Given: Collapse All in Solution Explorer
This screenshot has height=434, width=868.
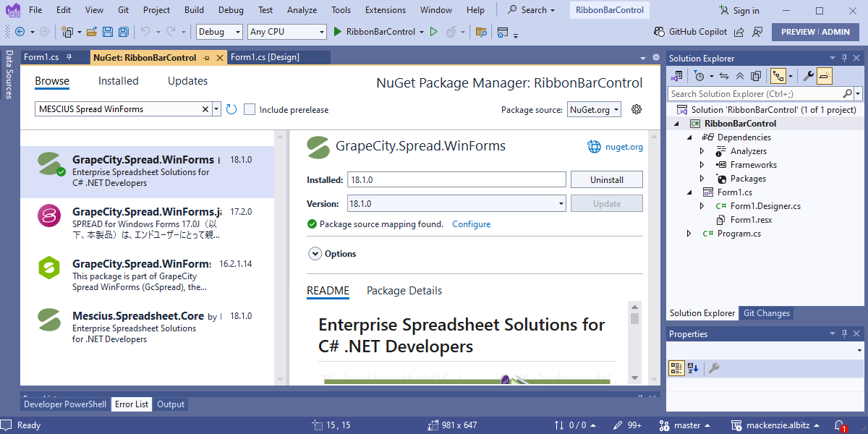Looking at the screenshot, I should coord(740,76).
